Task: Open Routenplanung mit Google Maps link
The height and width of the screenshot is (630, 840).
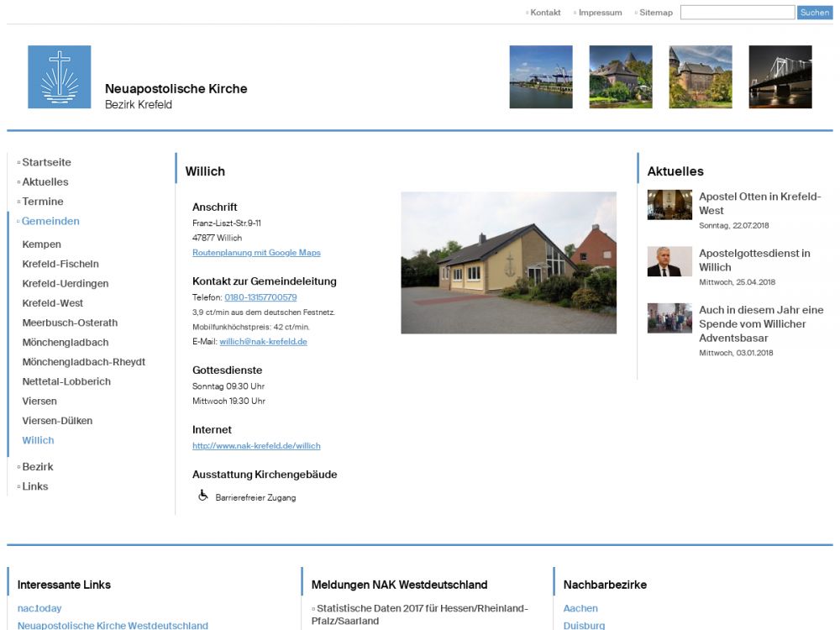Action: click(x=256, y=253)
